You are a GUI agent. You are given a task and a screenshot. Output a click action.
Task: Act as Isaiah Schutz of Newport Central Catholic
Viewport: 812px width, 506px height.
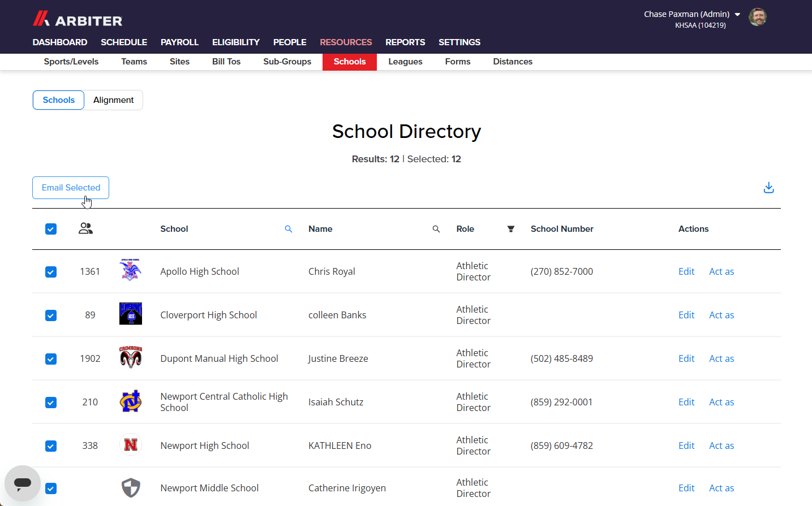[x=721, y=402]
